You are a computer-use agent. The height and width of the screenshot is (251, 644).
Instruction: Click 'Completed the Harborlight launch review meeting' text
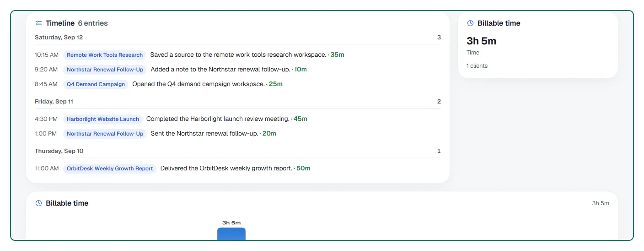[218, 119]
